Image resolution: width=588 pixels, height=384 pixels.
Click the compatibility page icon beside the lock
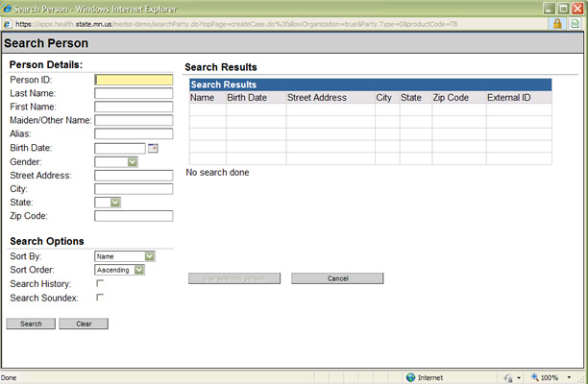[x=575, y=24]
